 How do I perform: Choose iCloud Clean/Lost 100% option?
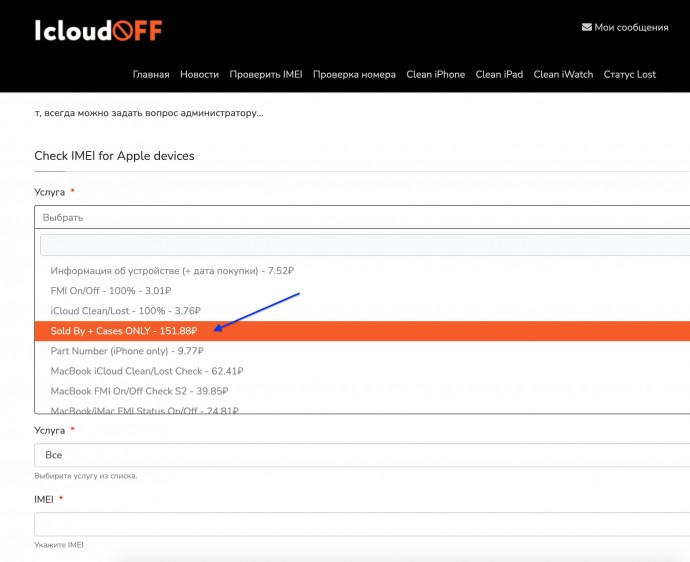(126, 311)
